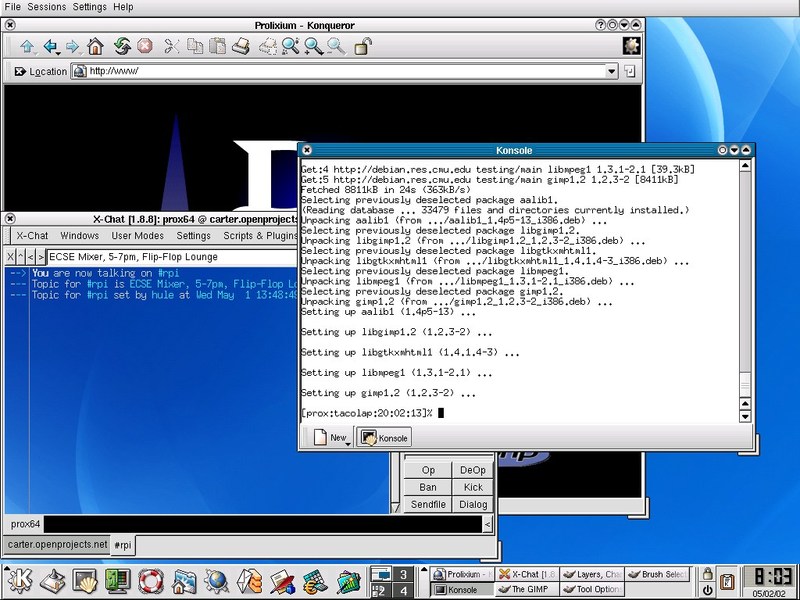The width and height of the screenshot is (800, 600).
Task: Click the X close-tab button in X-Chat
Action: click(10, 257)
